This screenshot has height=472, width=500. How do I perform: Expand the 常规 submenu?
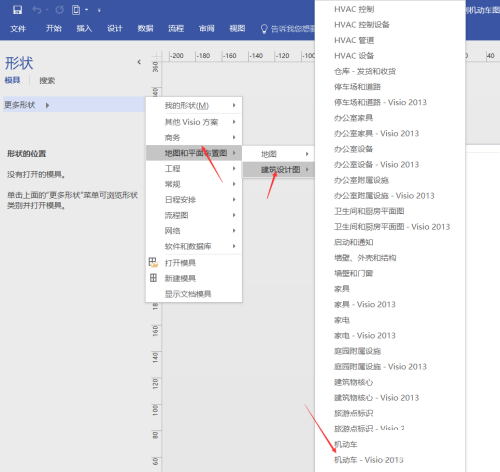(x=194, y=184)
